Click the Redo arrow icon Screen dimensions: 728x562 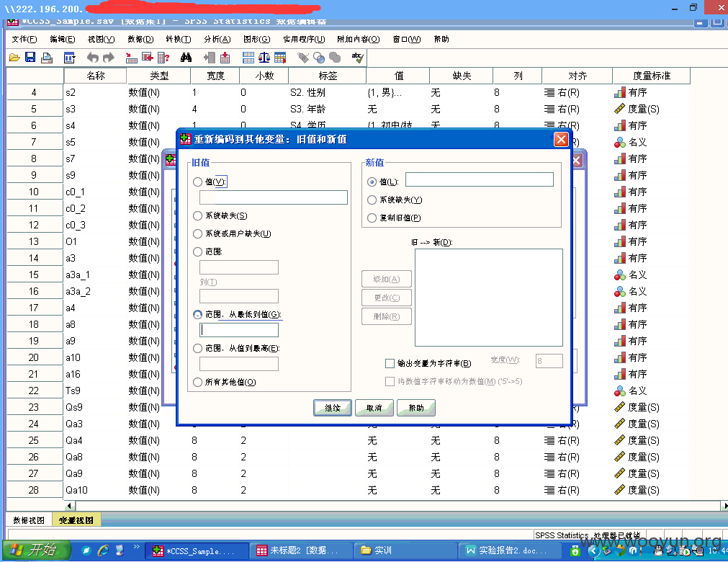tap(109, 58)
